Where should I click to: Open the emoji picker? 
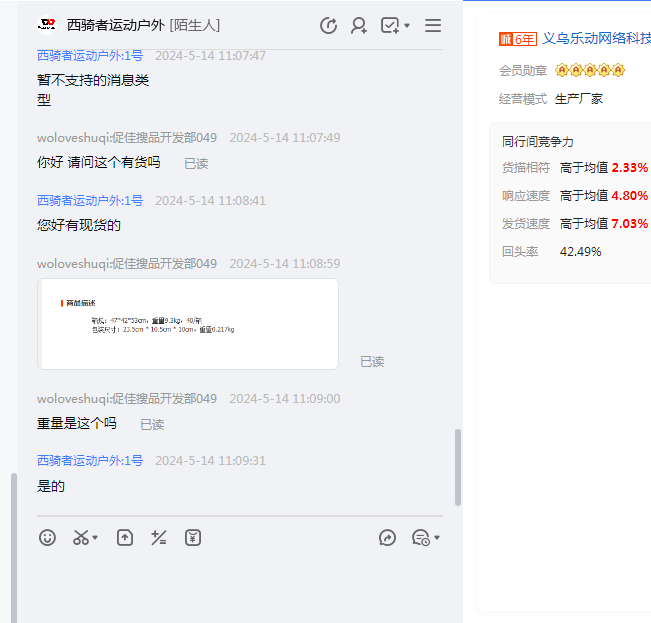click(x=47, y=538)
